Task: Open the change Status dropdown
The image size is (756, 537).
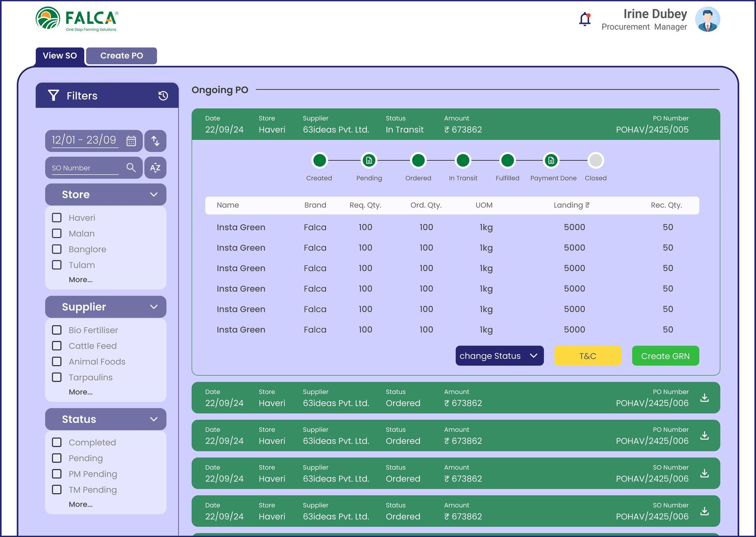Action: tap(499, 356)
